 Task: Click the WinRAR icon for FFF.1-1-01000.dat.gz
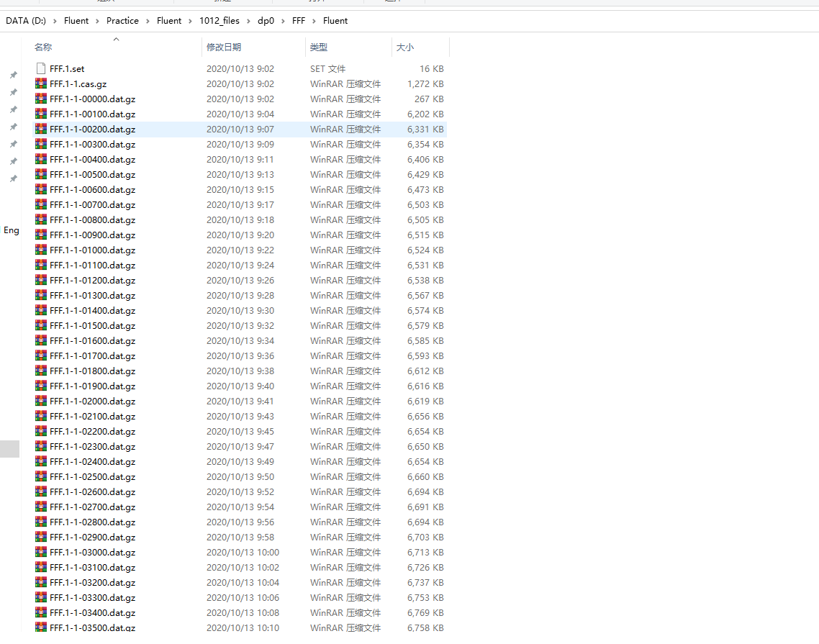[x=41, y=250]
